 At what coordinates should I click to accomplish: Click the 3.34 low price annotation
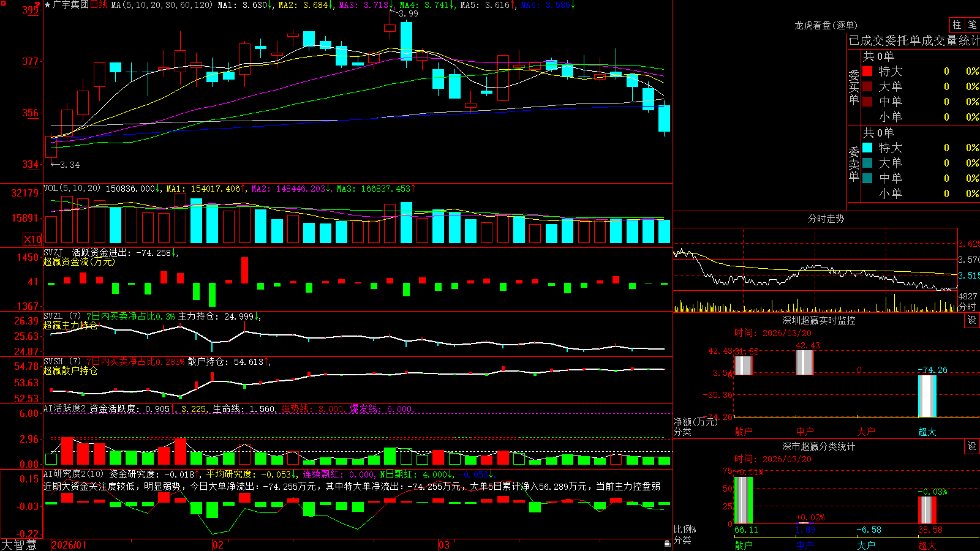(70, 165)
